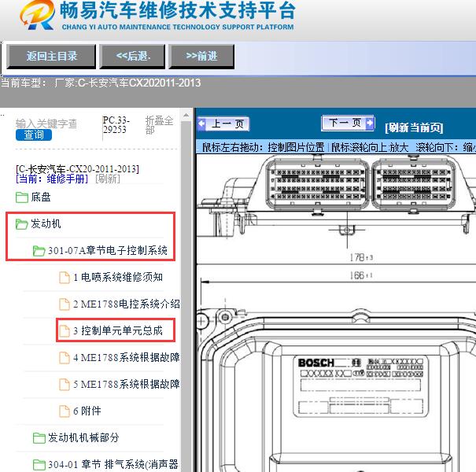
Task: Expand the 底盘 tree folder
Action: [41, 197]
